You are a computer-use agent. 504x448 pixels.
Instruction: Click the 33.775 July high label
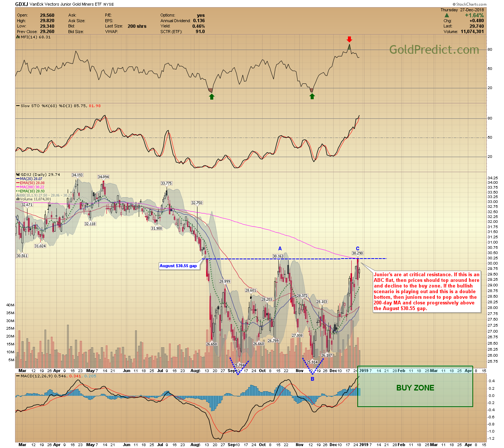click(166, 183)
